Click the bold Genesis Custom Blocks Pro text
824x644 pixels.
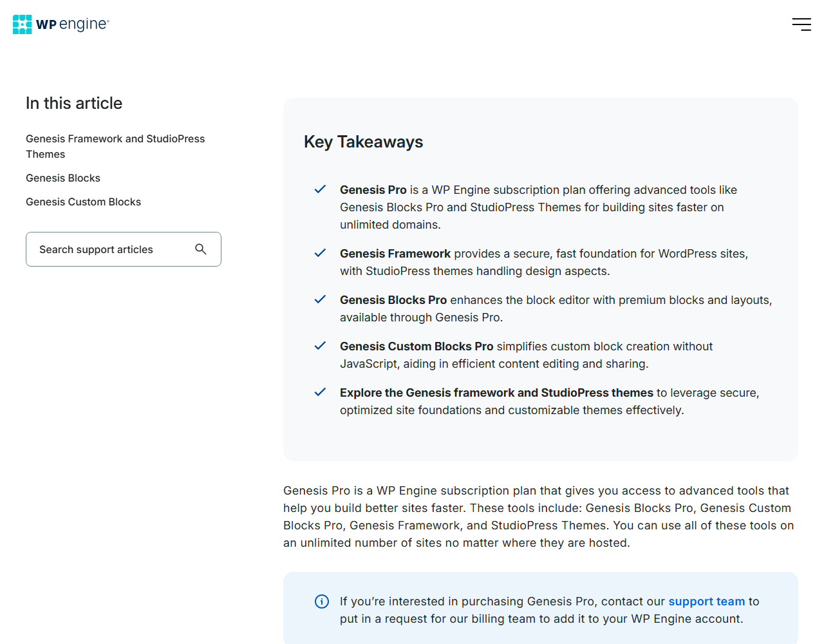pos(417,346)
